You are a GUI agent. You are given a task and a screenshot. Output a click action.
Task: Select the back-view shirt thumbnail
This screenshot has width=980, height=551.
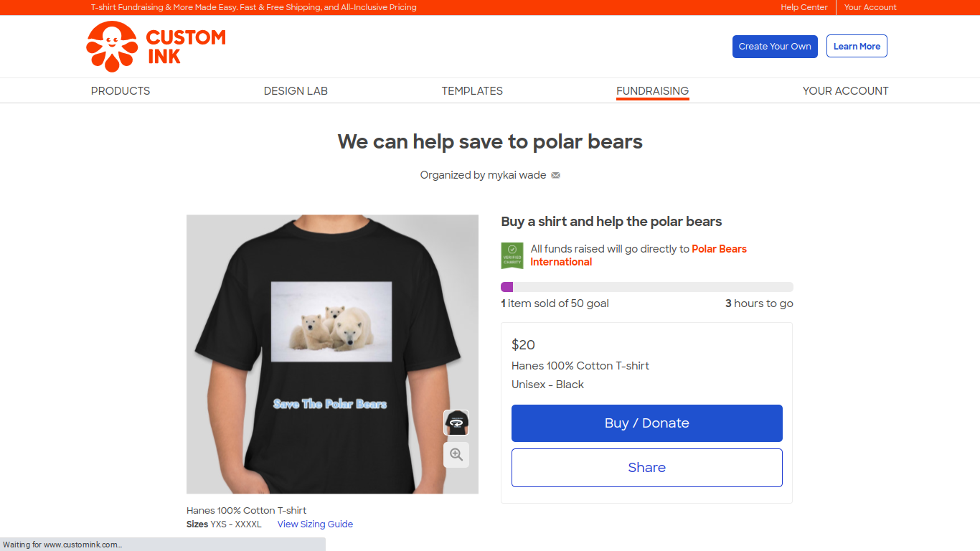pyautogui.click(x=456, y=423)
